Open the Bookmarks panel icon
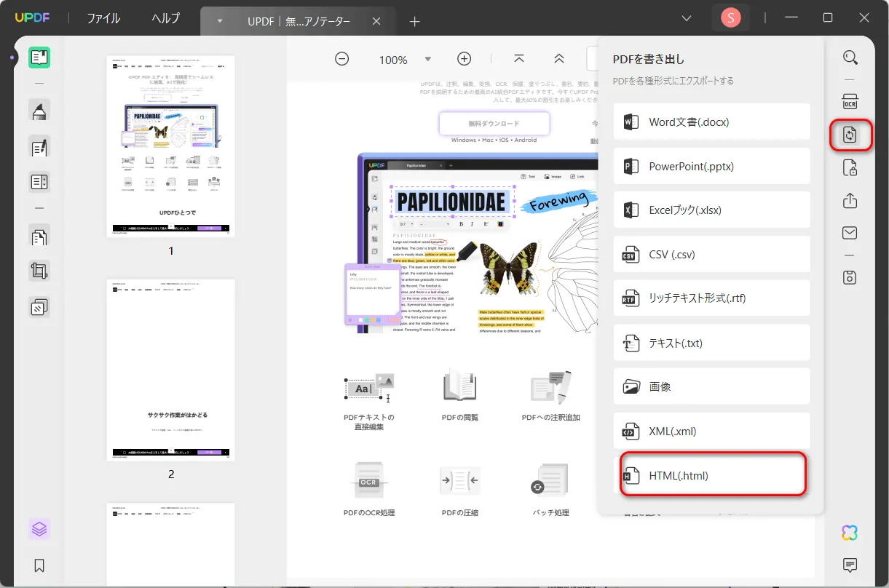The image size is (889, 588). click(x=39, y=565)
